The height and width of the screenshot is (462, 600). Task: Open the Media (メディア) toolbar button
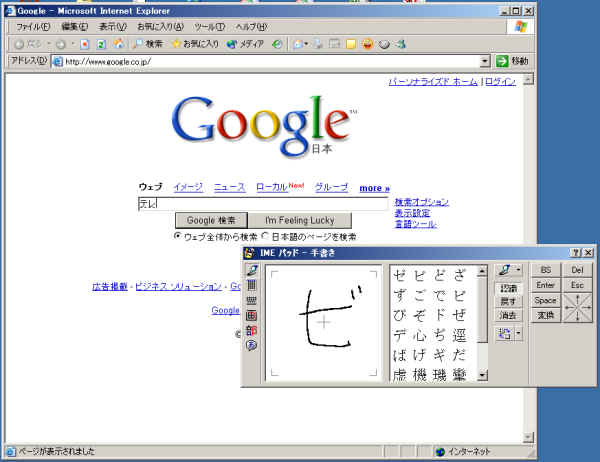coord(245,44)
